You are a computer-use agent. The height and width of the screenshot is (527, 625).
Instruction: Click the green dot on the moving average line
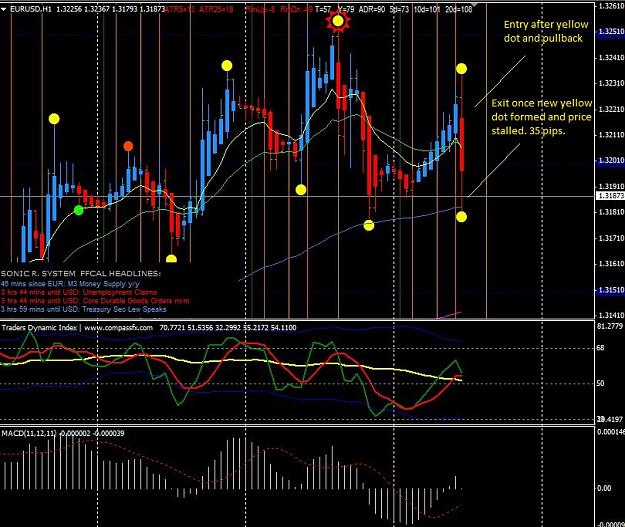click(79, 210)
